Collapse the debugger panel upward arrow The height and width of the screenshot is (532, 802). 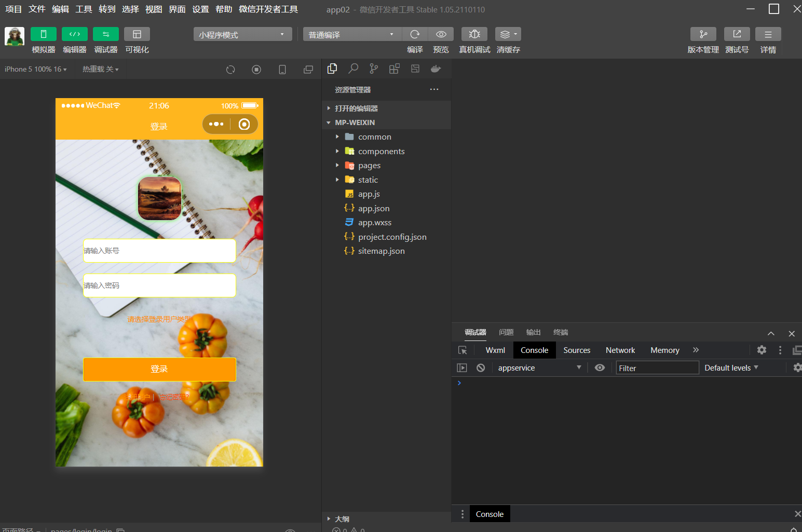tap(771, 334)
